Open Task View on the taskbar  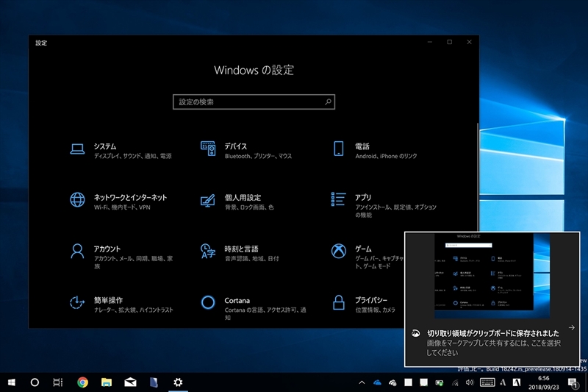click(58, 382)
